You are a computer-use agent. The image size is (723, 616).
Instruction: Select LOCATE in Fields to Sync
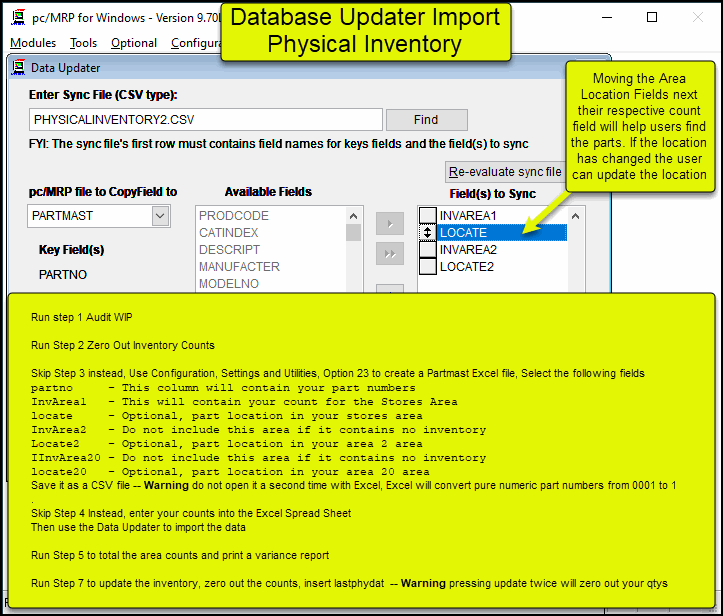click(x=502, y=233)
